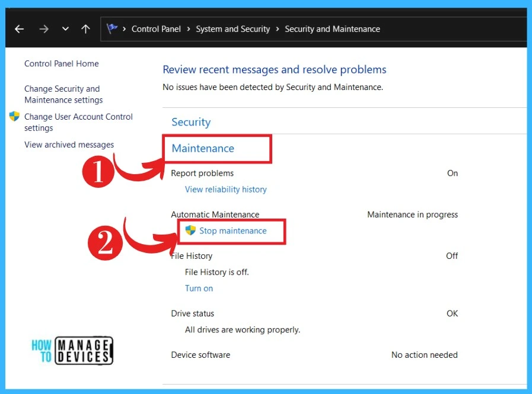
Task: Click the OK status for Drive status
Action: pyautogui.click(x=453, y=313)
